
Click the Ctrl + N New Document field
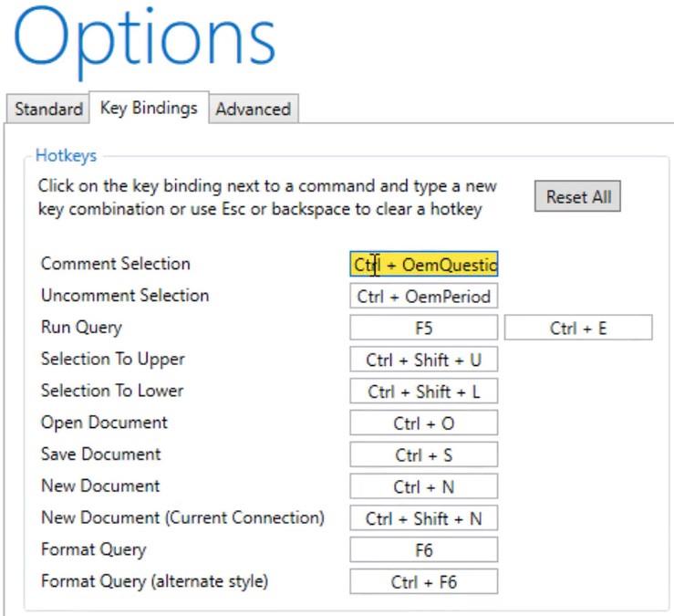coord(424,486)
